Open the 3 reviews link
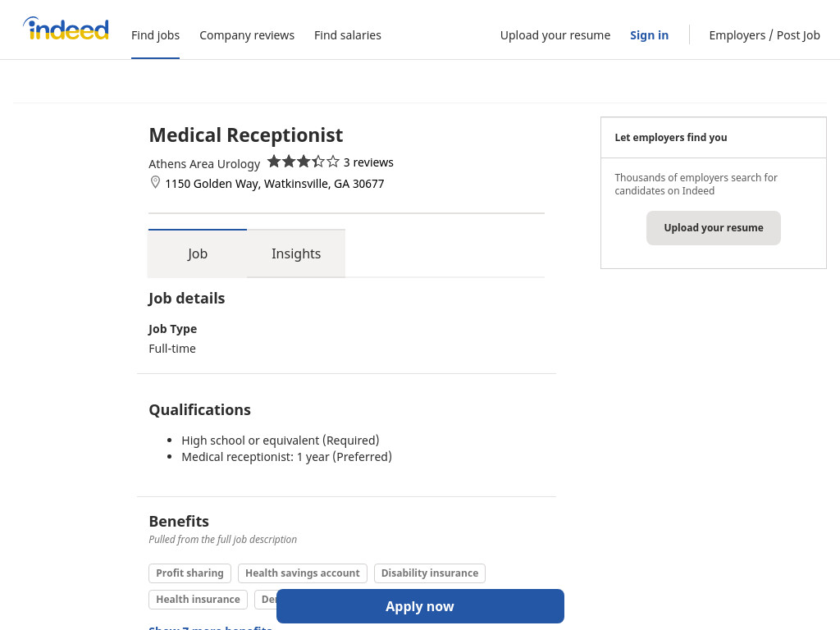The image size is (840, 630). (368, 162)
